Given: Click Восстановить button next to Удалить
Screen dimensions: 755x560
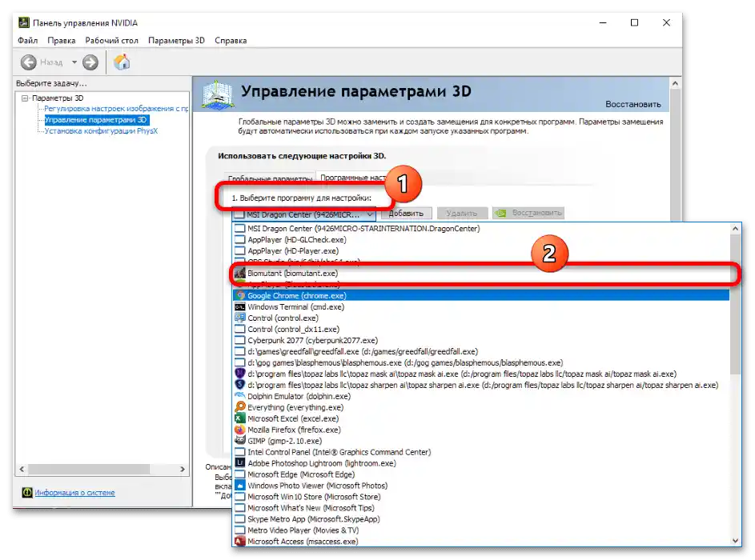Looking at the screenshot, I should coord(528,213).
